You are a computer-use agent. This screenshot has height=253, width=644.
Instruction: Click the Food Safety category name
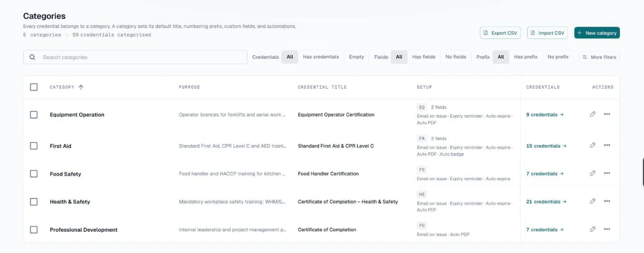point(65,174)
